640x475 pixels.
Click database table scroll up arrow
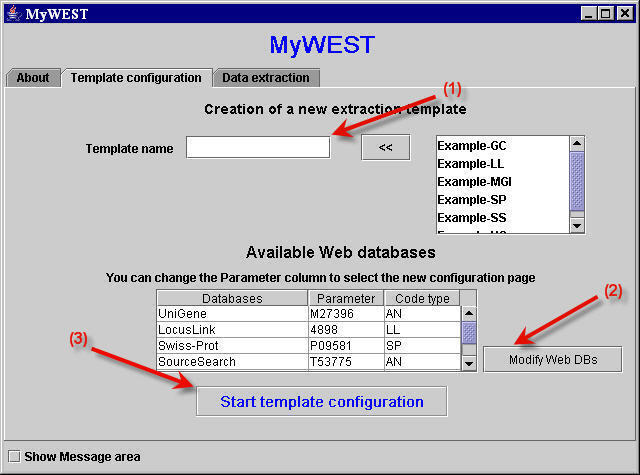(x=469, y=313)
